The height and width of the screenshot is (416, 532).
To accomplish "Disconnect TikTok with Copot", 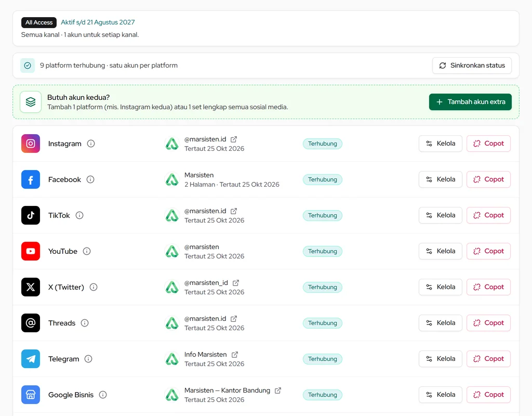I will (488, 215).
